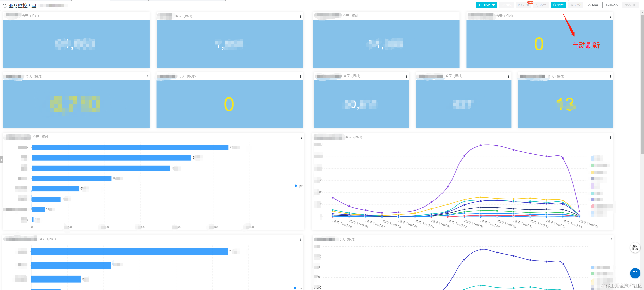
Task: Open three-dot menu of first-row yellow 0 card
Action: click(x=610, y=16)
